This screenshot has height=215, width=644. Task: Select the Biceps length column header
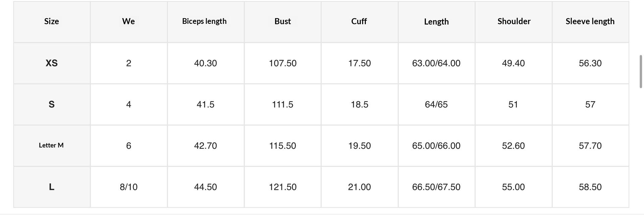(204, 21)
